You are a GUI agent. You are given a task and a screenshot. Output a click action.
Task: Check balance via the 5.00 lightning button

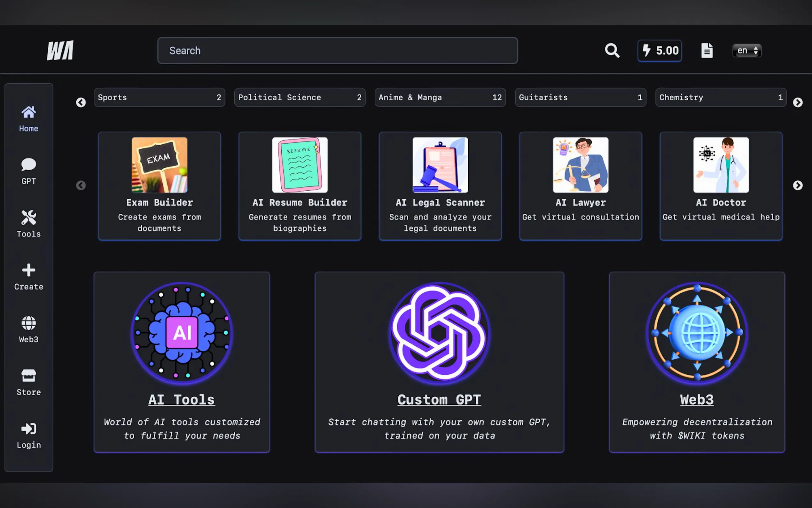point(659,51)
